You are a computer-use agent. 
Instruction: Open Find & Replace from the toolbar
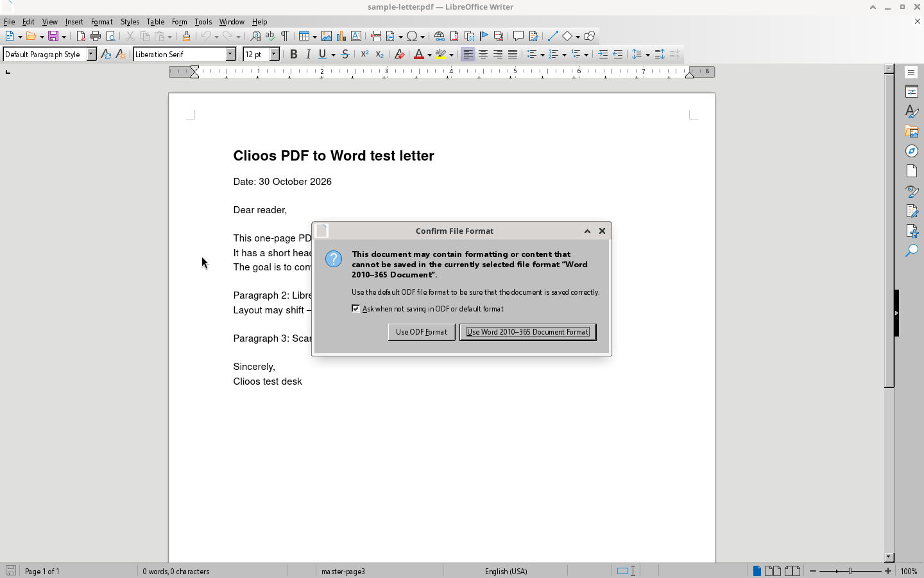click(255, 37)
